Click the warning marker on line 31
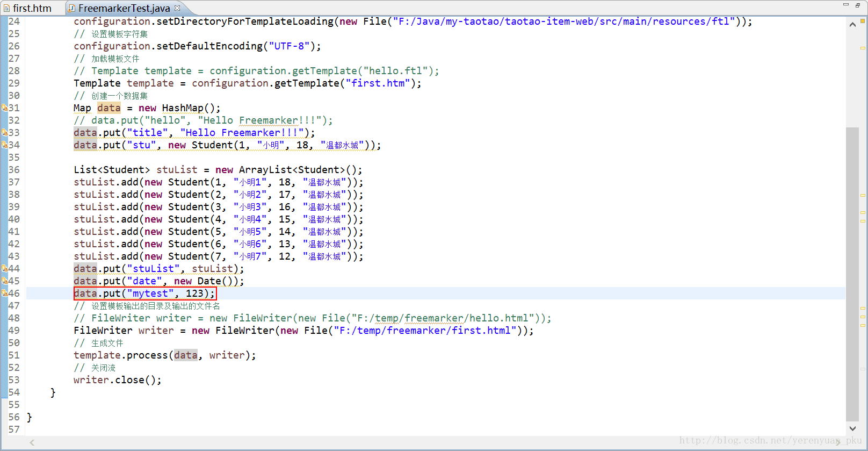Image resolution: width=868 pixels, height=451 pixels. point(4,108)
